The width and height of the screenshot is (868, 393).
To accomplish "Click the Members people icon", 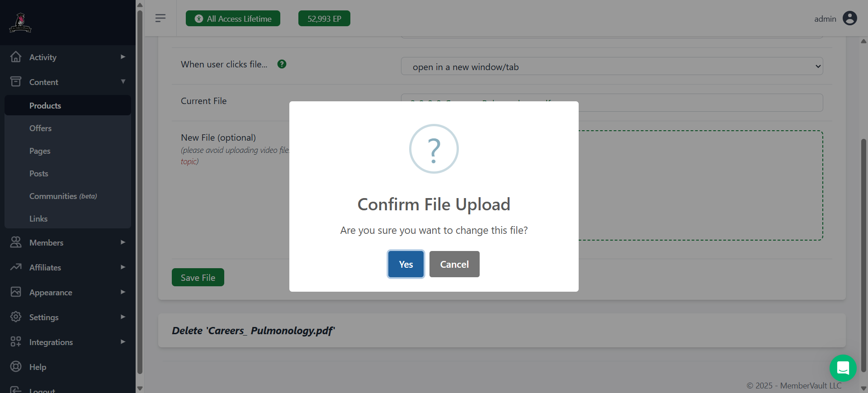I will [16, 242].
